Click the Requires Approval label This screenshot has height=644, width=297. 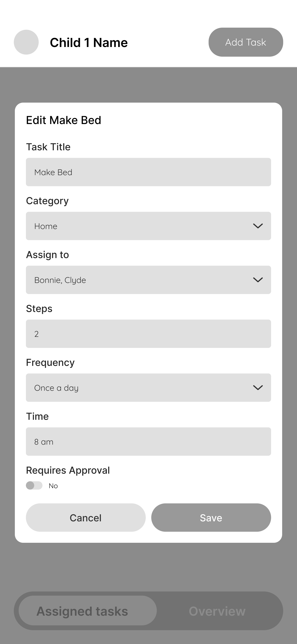pyautogui.click(x=68, y=470)
